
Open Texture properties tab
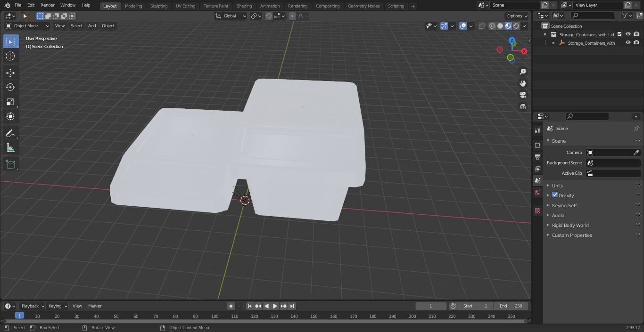537,211
